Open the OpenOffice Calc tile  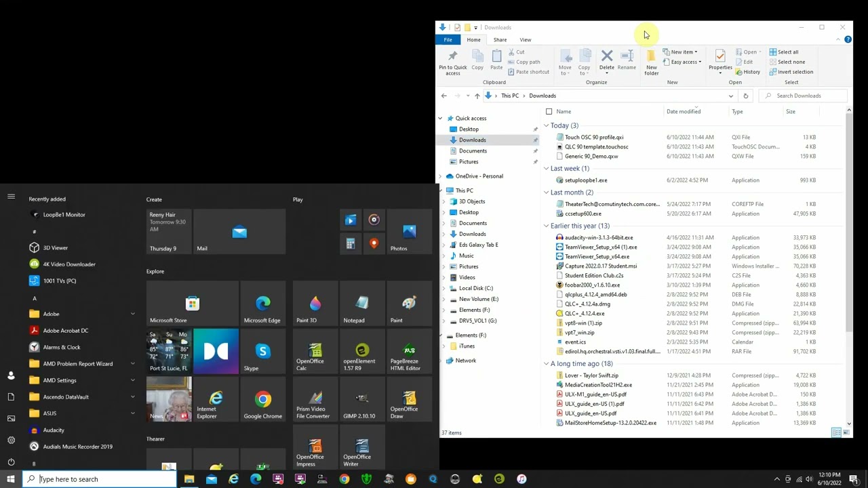[x=315, y=352]
